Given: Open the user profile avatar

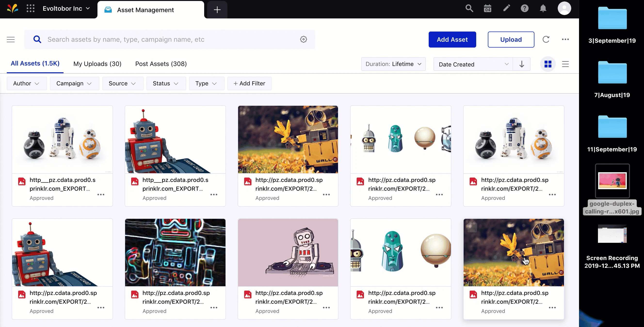Looking at the screenshot, I should (564, 8).
